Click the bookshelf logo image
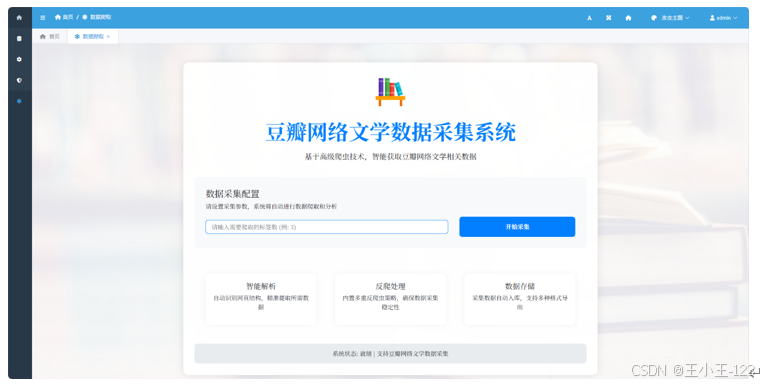The width and height of the screenshot is (767, 384). [390, 91]
